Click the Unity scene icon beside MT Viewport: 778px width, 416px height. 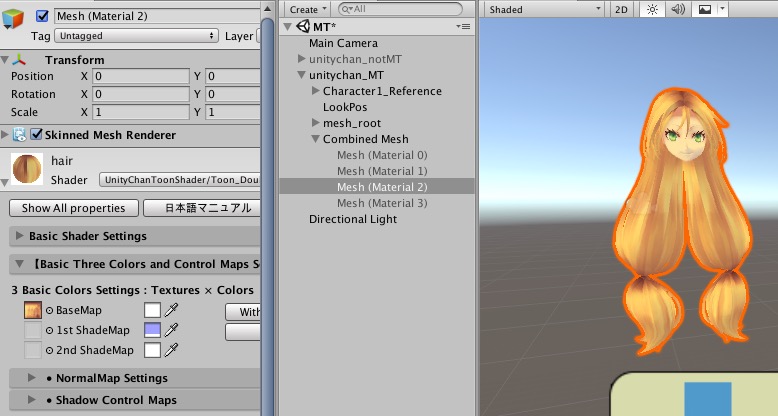pos(303,26)
